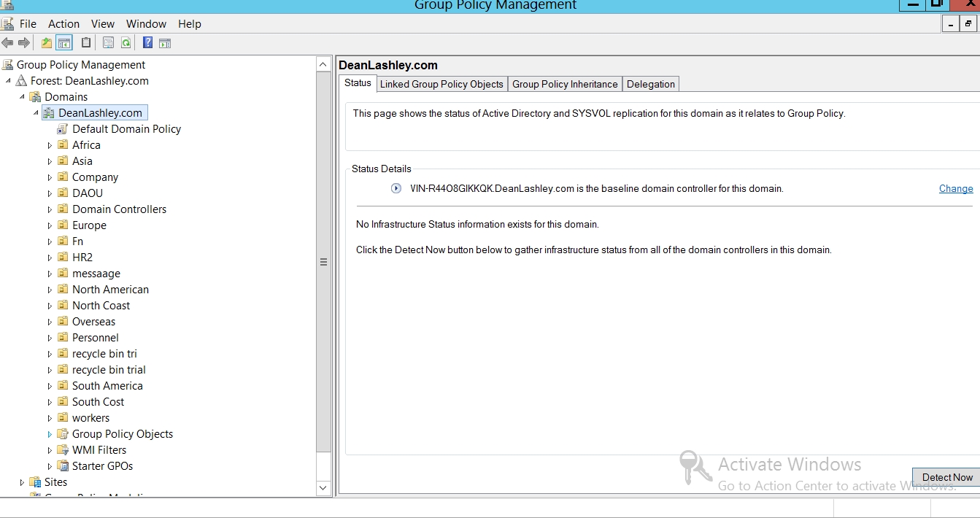
Task: Select the Default Domain Policy item
Action: tap(126, 129)
